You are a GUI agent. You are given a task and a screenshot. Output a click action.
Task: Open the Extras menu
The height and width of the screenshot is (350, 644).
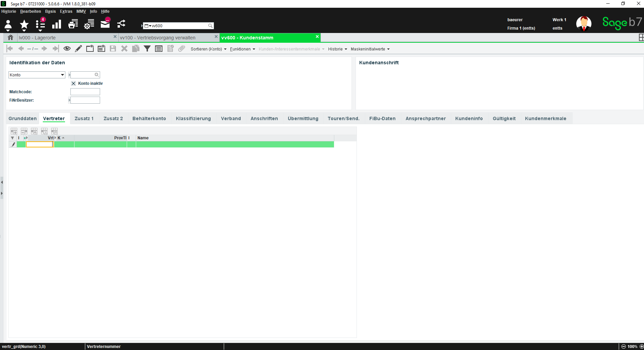tap(66, 11)
